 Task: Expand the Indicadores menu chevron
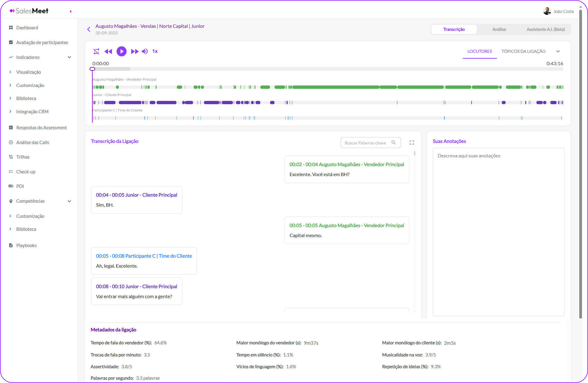(x=69, y=57)
